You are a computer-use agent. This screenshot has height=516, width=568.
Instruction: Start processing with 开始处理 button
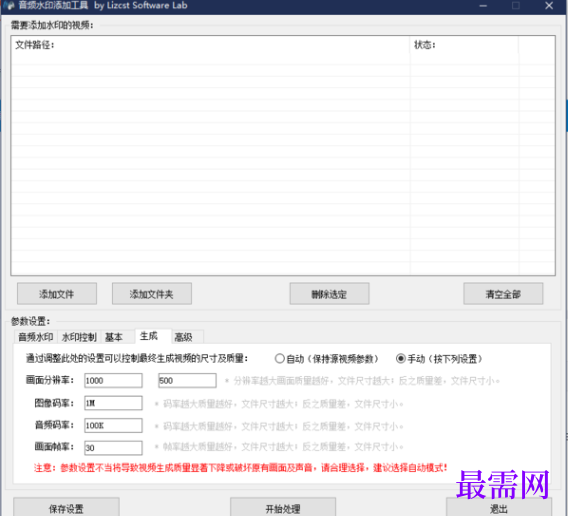283,507
